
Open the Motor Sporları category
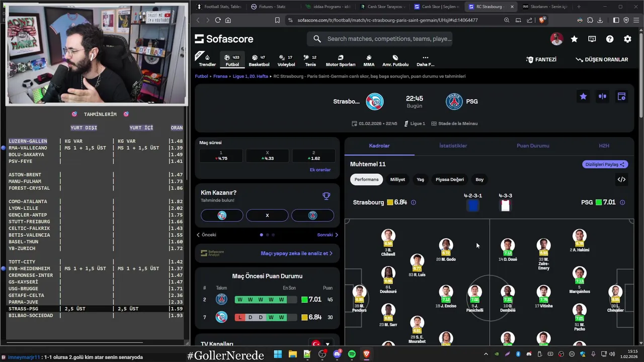[341, 60]
